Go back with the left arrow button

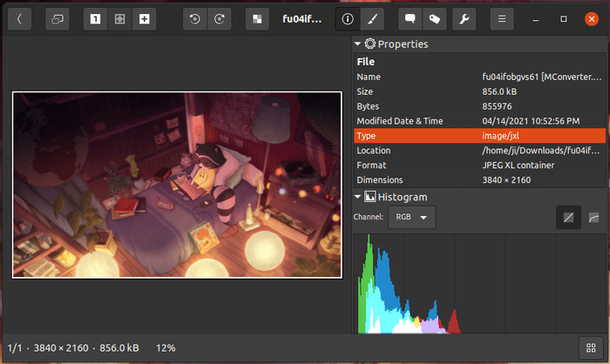coord(19,18)
